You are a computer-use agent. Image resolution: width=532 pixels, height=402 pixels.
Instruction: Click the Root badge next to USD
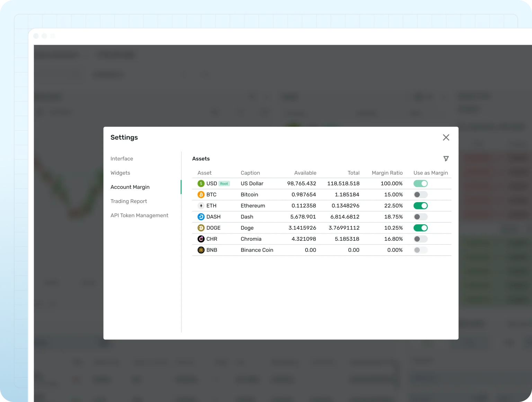pyautogui.click(x=224, y=184)
